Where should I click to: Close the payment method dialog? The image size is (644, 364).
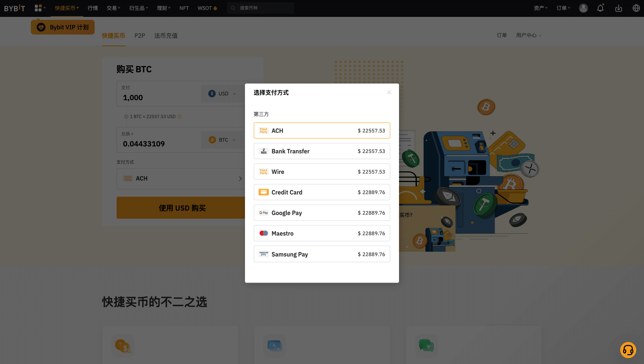coord(389,92)
